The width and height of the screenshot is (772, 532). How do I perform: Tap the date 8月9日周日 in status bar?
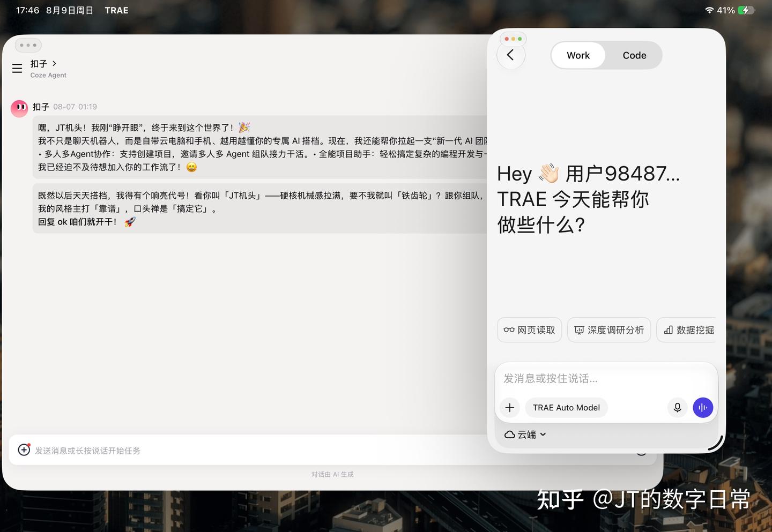click(x=70, y=10)
